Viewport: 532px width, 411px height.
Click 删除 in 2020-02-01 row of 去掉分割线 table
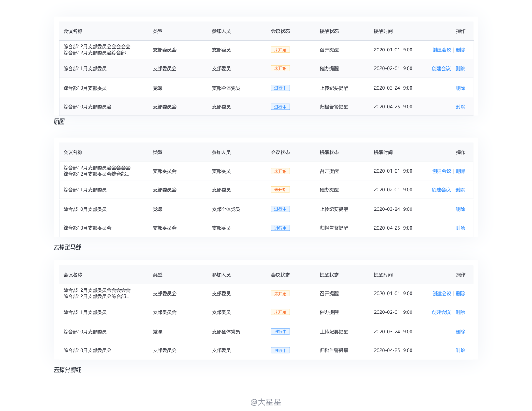(x=460, y=312)
